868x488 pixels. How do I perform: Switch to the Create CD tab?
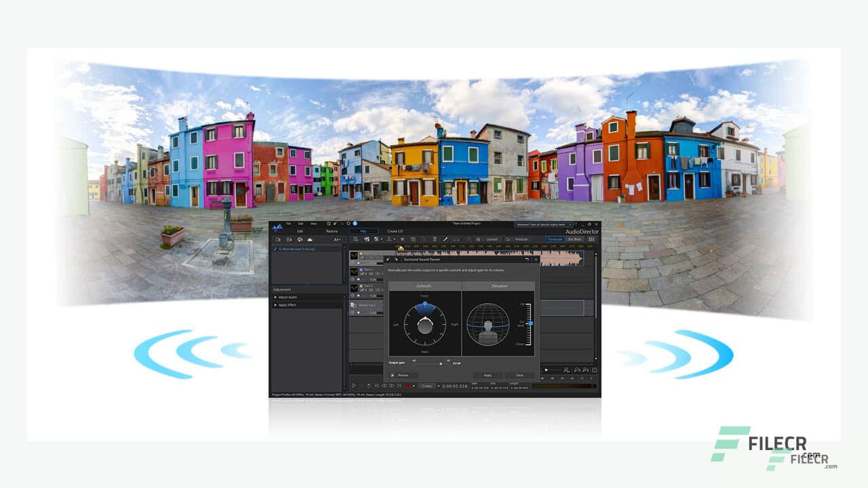[395, 231]
